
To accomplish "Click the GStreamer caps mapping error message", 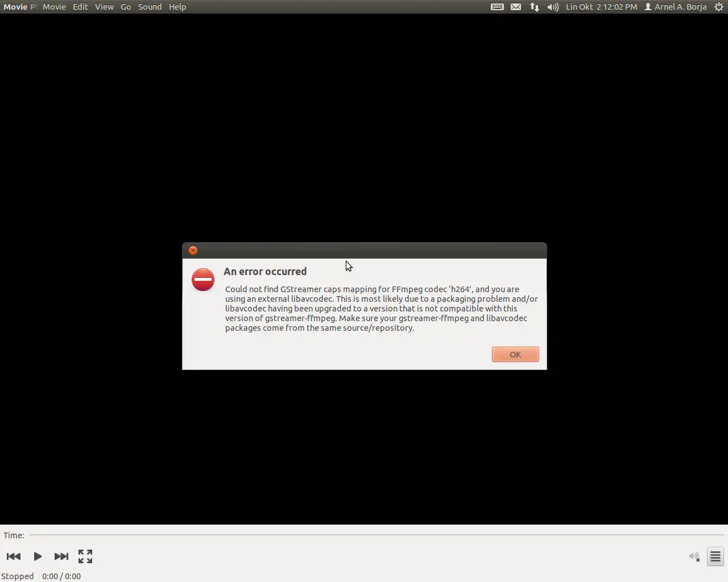I will coord(381,309).
